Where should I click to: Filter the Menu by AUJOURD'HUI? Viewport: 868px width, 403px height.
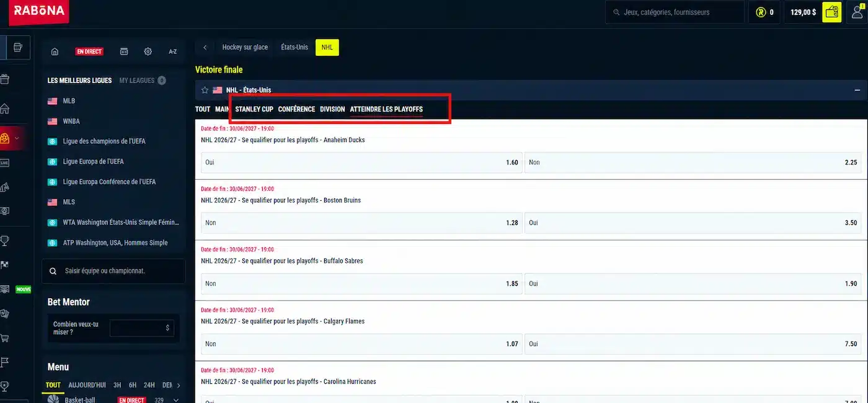click(x=87, y=385)
